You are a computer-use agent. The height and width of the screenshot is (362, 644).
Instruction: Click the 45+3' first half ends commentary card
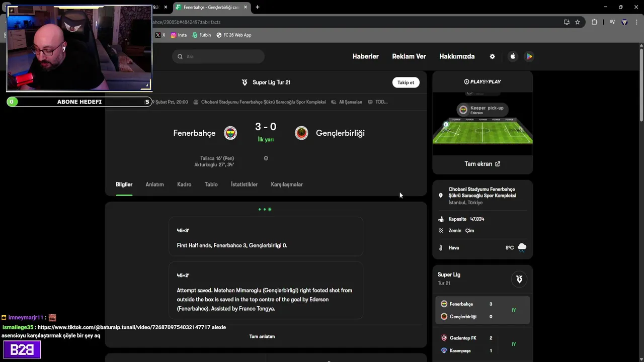point(266,237)
